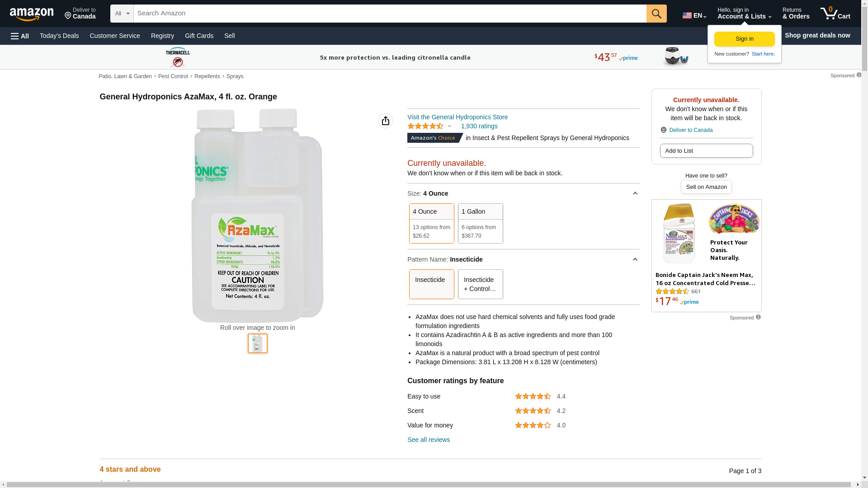Select the 4 Ounce size option
This screenshot has width=868, height=488.
click(431, 223)
